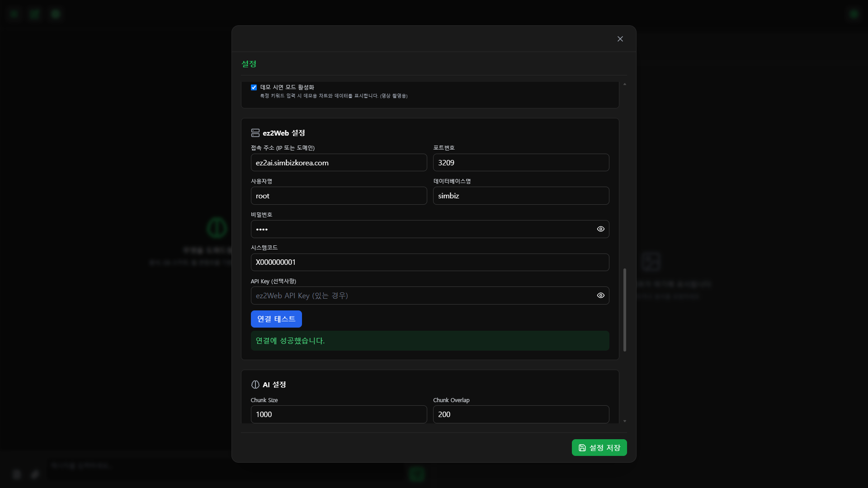This screenshot has width=868, height=488.
Task: Click the save disk icon
Action: click(582, 448)
